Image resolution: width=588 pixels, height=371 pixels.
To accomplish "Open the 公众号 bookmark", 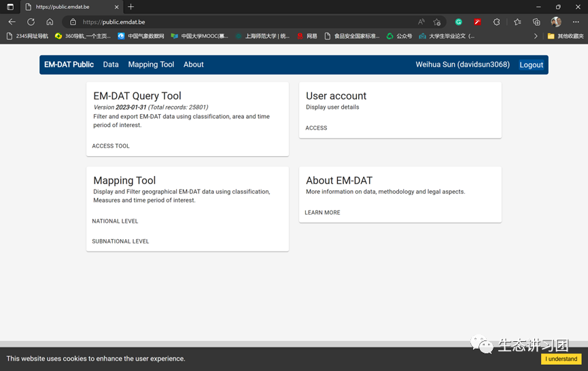I will (x=400, y=36).
